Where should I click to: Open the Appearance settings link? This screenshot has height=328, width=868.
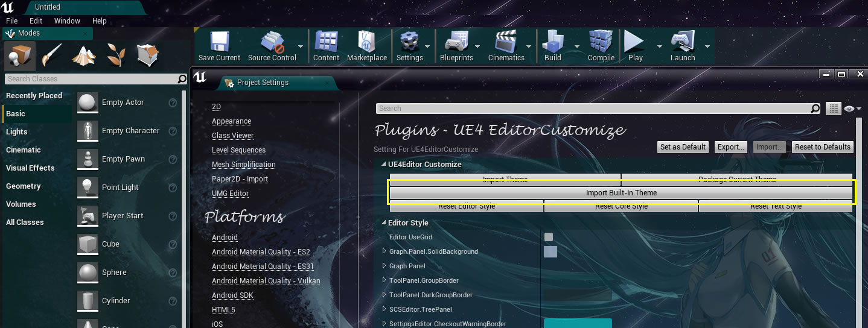click(x=231, y=121)
